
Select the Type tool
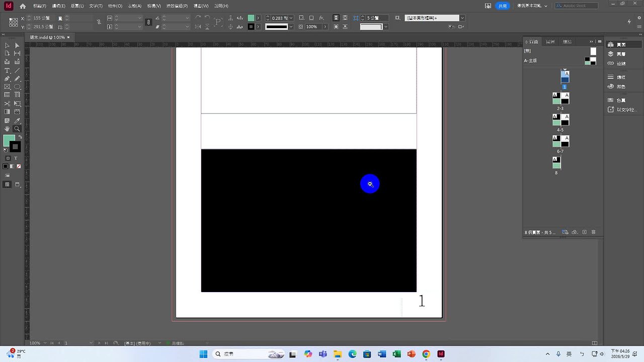pos(7,70)
